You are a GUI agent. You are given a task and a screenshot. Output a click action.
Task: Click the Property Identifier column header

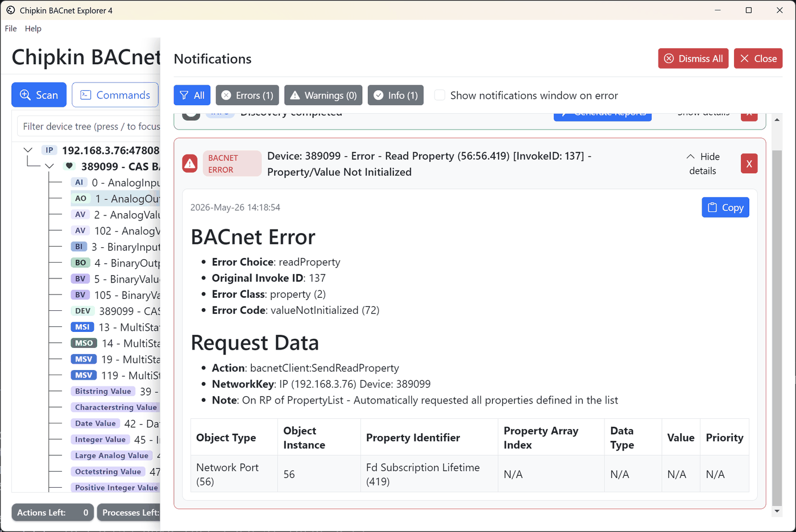pyautogui.click(x=429, y=438)
